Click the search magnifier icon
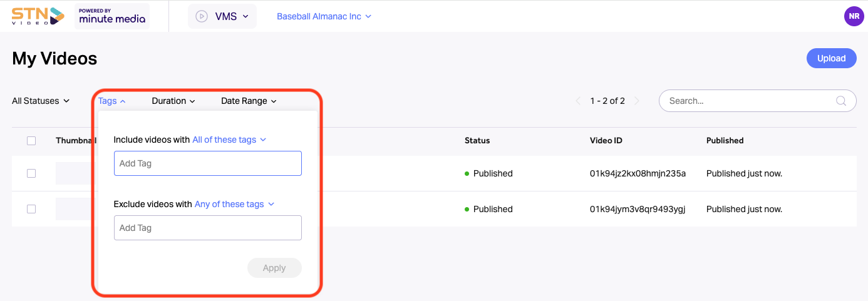868x301 pixels. click(842, 101)
